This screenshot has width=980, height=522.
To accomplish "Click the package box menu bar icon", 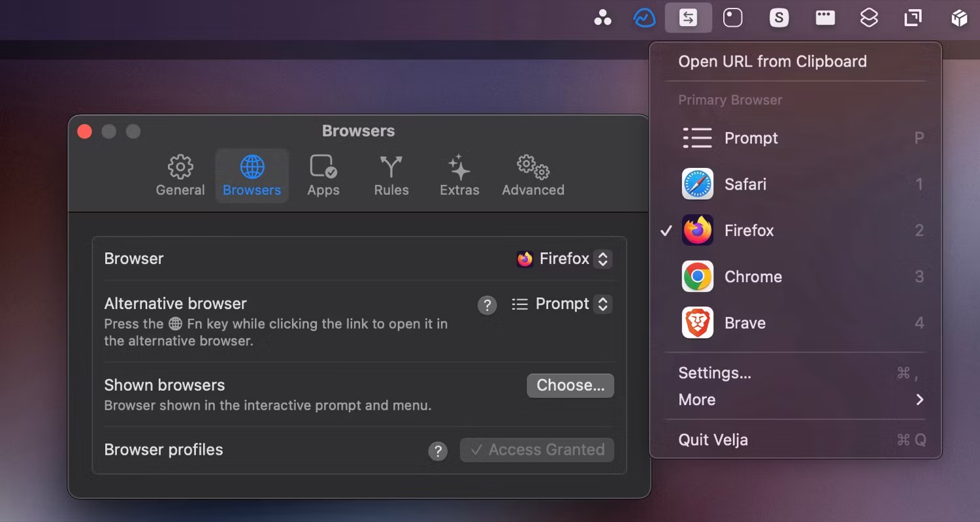I will (x=958, y=18).
